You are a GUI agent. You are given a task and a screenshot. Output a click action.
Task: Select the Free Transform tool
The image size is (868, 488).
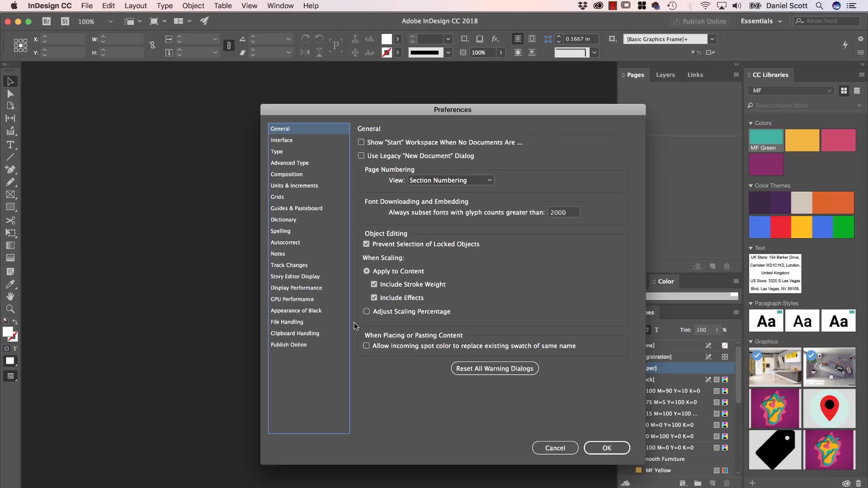pyautogui.click(x=10, y=233)
